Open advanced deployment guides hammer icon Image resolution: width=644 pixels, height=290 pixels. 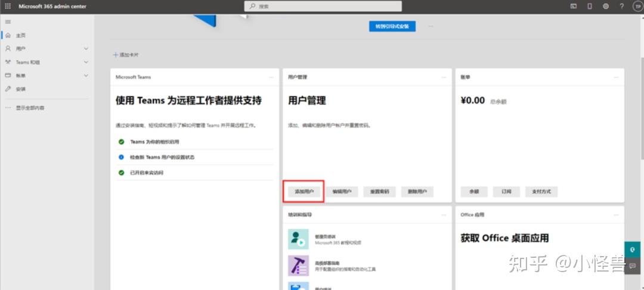298,266
